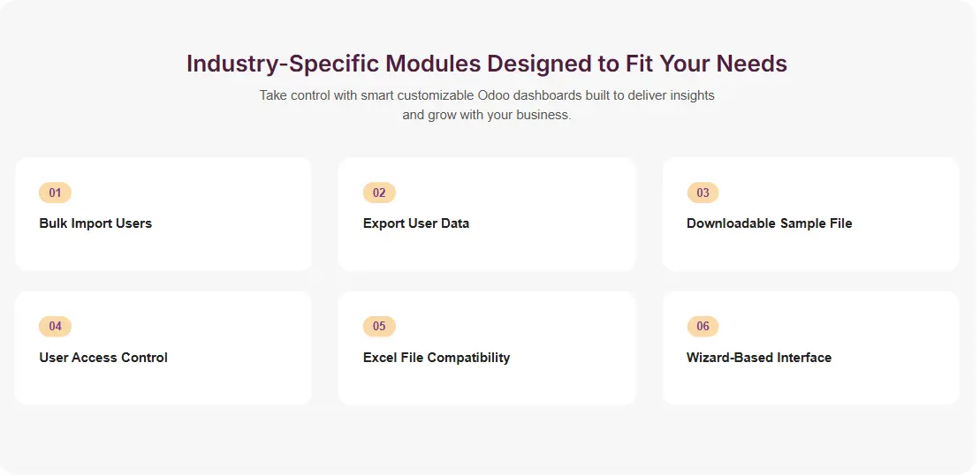This screenshot has width=980, height=476.
Task: Click the Wizard-Based Interface title
Action: [x=758, y=358]
